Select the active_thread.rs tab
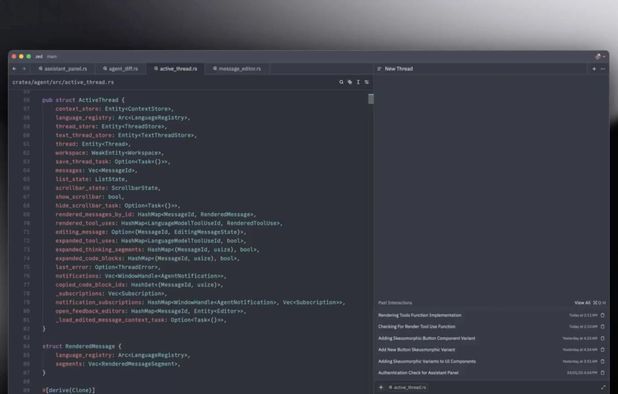Screen dimensions: 618x394 pos(175,69)
